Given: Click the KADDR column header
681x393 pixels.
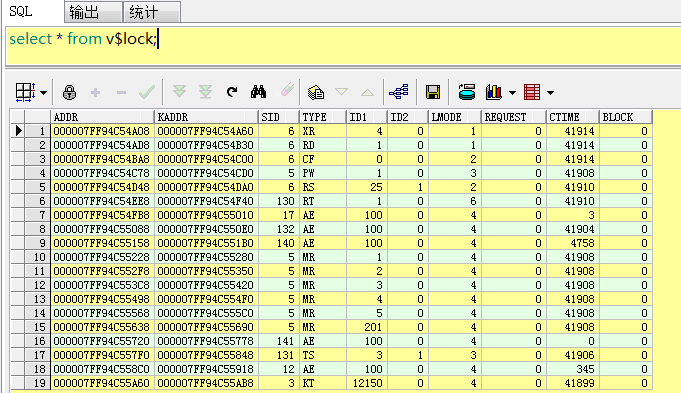Looking at the screenshot, I should [x=206, y=117].
